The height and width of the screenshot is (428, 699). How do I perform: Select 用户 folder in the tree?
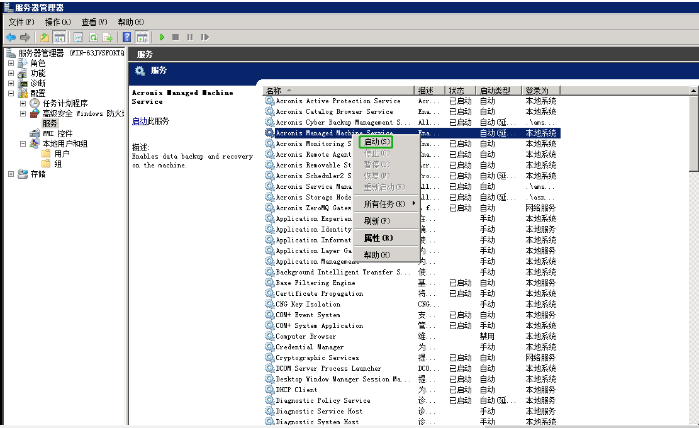(x=62, y=153)
